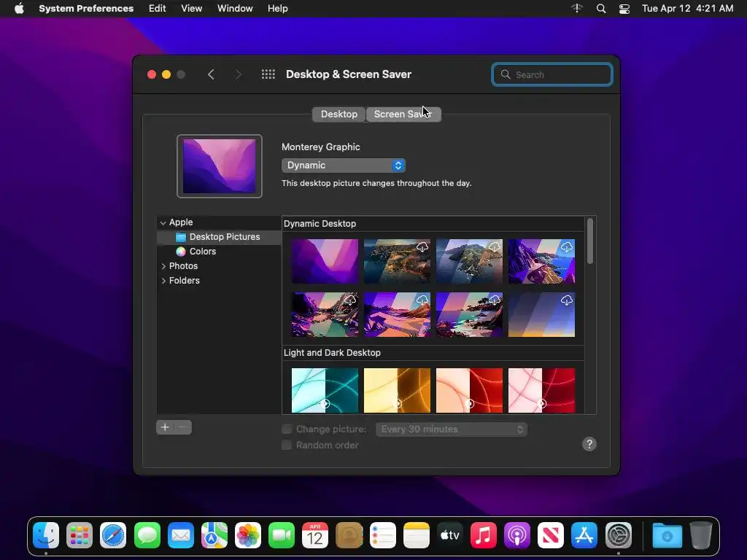Click the wallpaper list scrollbar

click(x=589, y=241)
